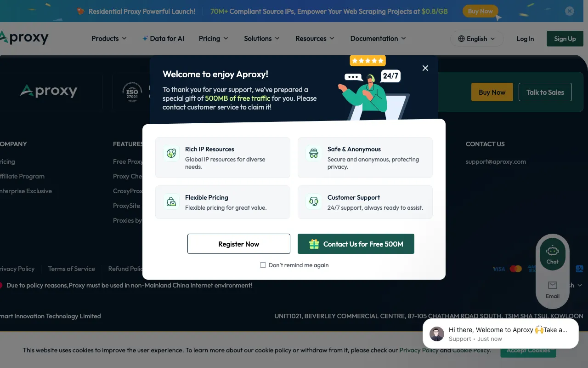Image resolution: width=588 pixels, height=368 pixels.
Task: Click the Safe & Anonymous spy icon
Action: 314,153
